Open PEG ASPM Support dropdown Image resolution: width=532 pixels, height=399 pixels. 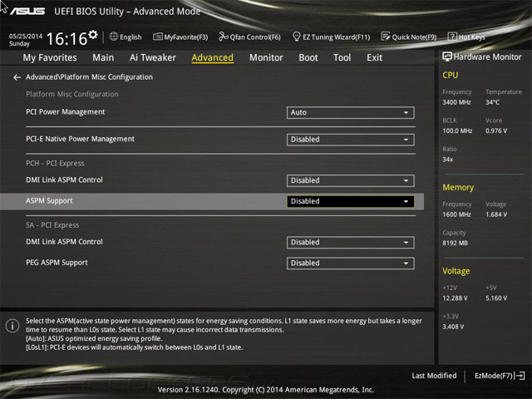pos(350,264)
